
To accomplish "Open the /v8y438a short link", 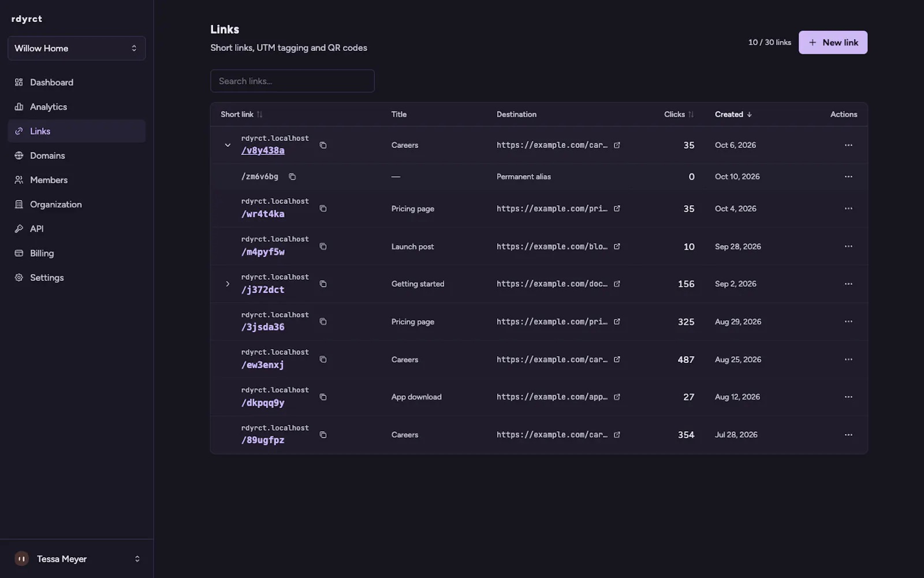I will (x=263, y=151).
